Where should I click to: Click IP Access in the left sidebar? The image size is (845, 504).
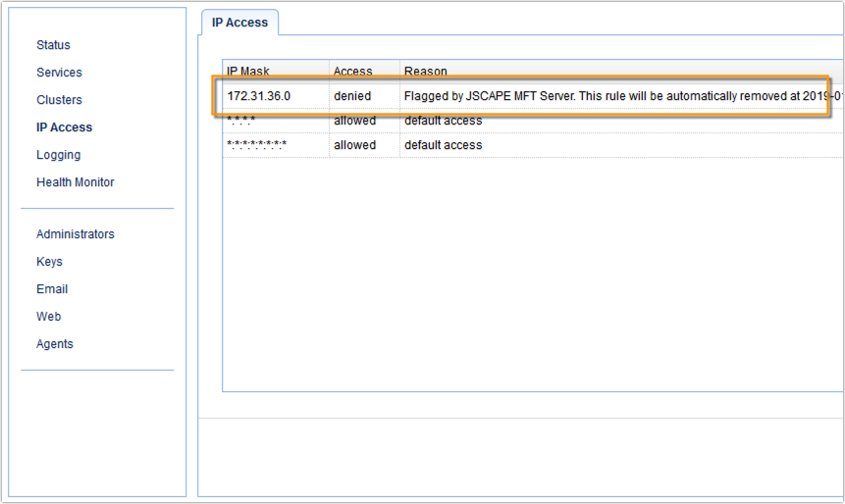64,127
